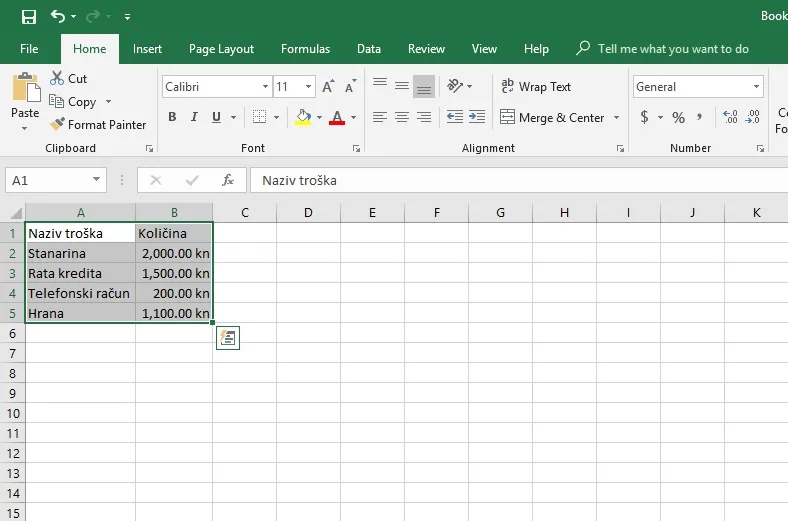Expand Merge & Center options arrow
Viewport: 788px width, 521px height.
click(617, 118)
